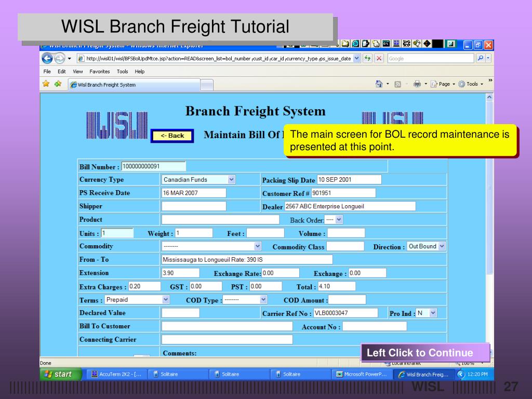Click the Dealer field
Image resolution: width=532 pixels, height=399 pixels.
coord(350,206)
